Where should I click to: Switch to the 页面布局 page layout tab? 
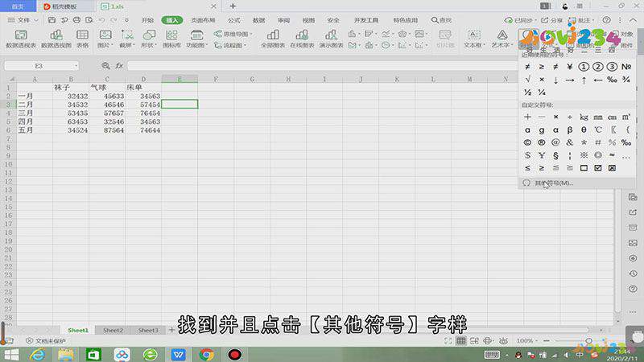[x=203, y=20]
